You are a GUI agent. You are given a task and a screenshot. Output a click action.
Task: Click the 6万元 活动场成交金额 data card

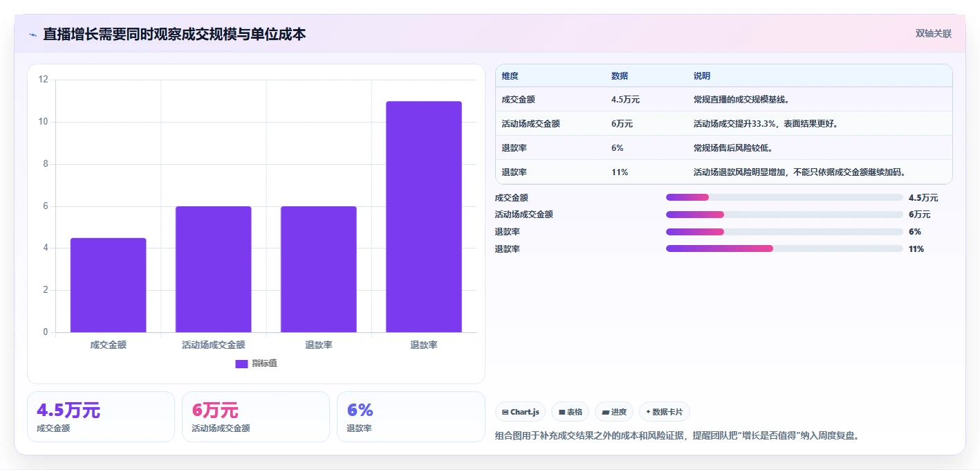256,417
